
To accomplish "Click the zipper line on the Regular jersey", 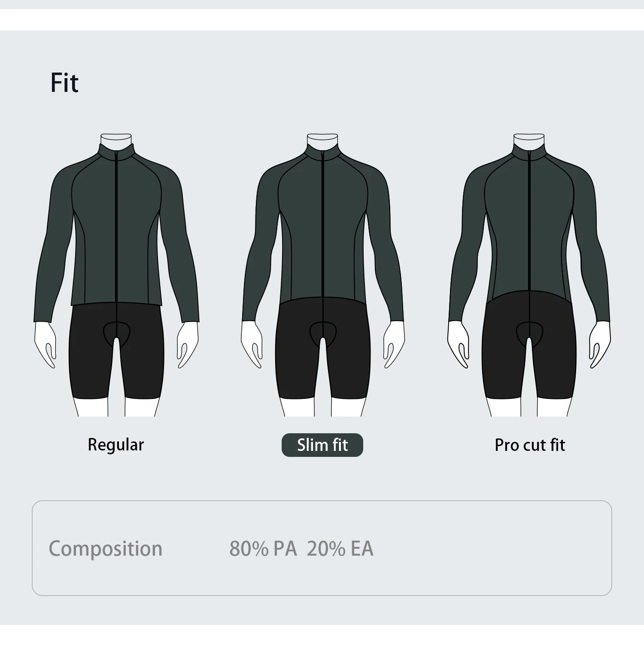I will click(116, 228).
